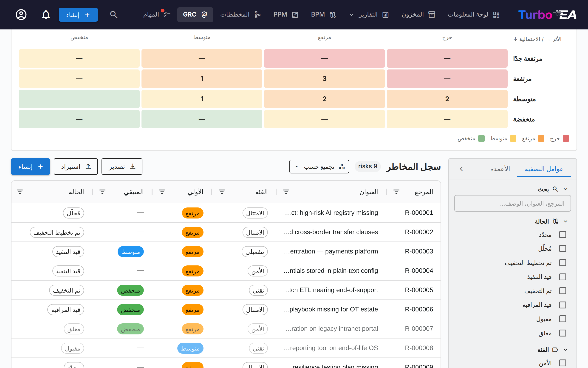Image resolution: width=588 pixels, height=368 pixels.
Task: Collapse the filter side panel arrow
Action: (461, 169)
